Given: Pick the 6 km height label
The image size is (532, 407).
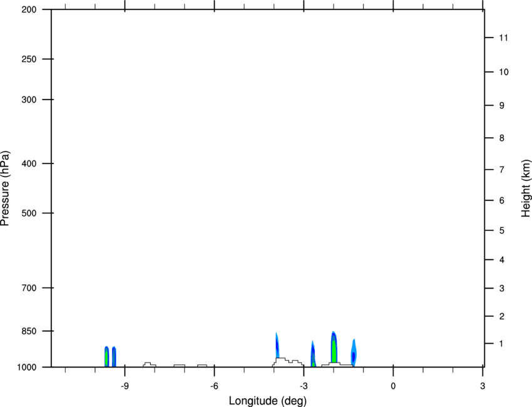Looking at the screenshot, I should (x=502, y=200).
